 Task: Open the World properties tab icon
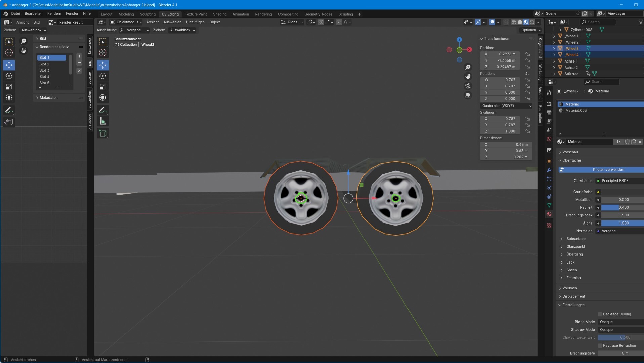[549, 139]
